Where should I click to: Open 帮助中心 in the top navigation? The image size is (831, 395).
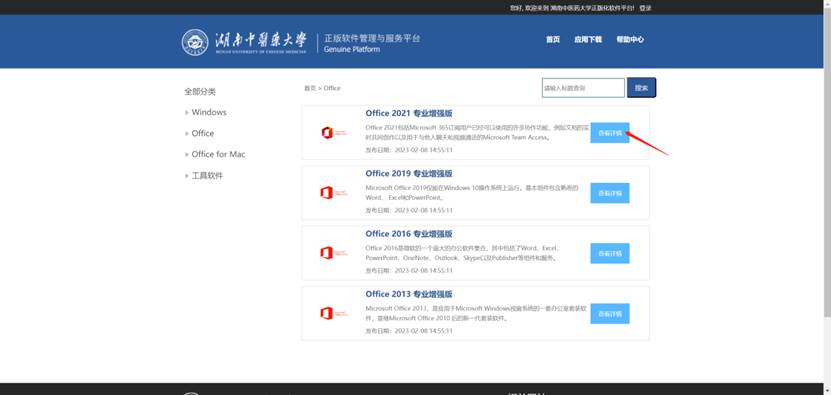point(630,39)
